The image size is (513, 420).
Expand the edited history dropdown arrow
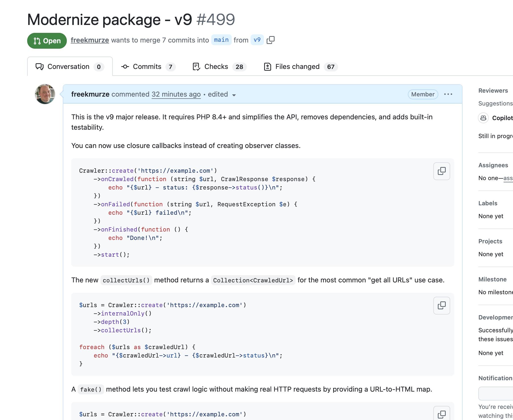(234, 95)
